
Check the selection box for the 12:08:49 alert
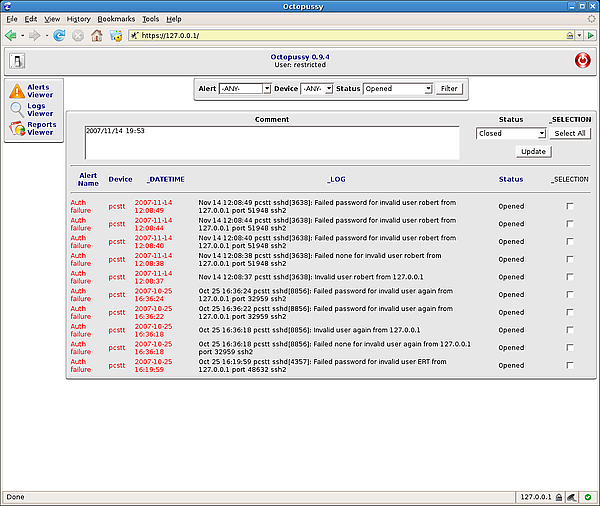pyautogui.click(x=570, y=206)
